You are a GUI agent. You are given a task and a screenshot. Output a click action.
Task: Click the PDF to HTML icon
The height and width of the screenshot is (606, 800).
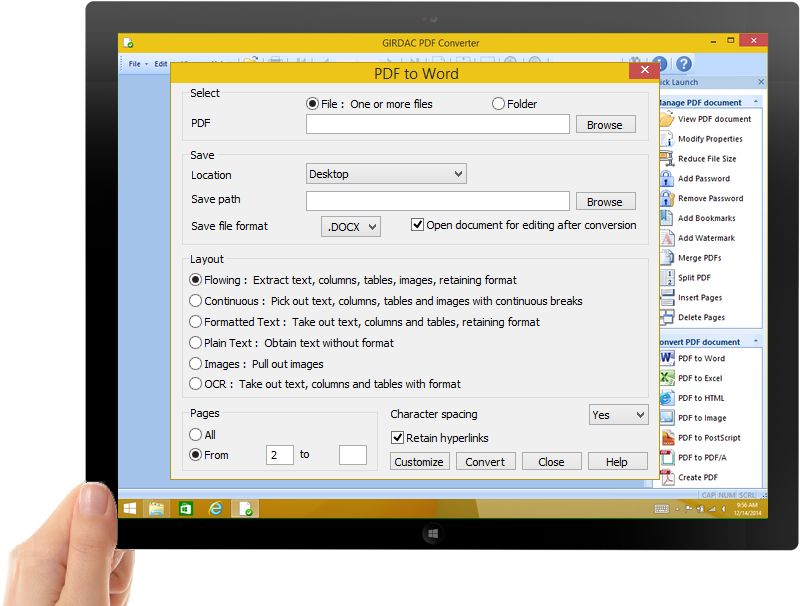tap(667, 398)
